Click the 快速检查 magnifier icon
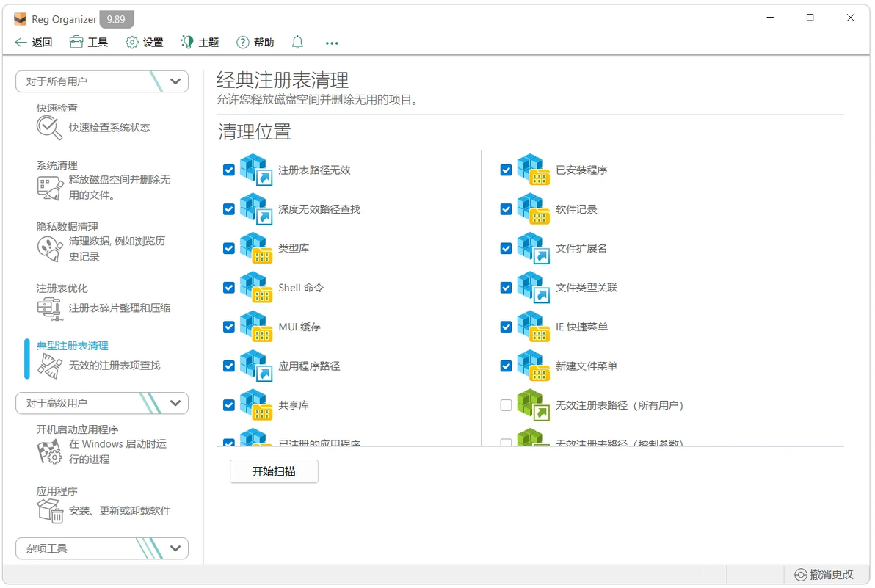875x588 pixels. point(50,128)
